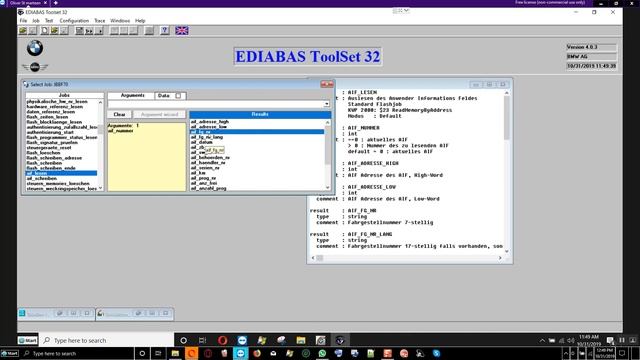Open the Test menu
Viewport: 640px width, 360px height.
click(49, 20)
